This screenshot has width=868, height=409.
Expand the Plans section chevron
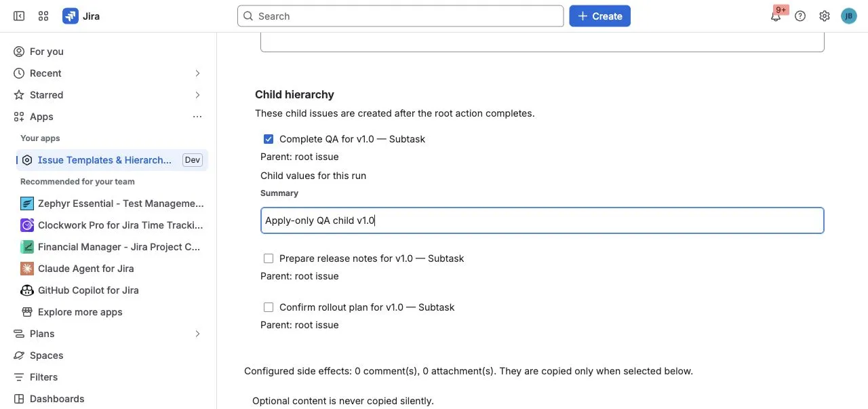tap(197, 334)
